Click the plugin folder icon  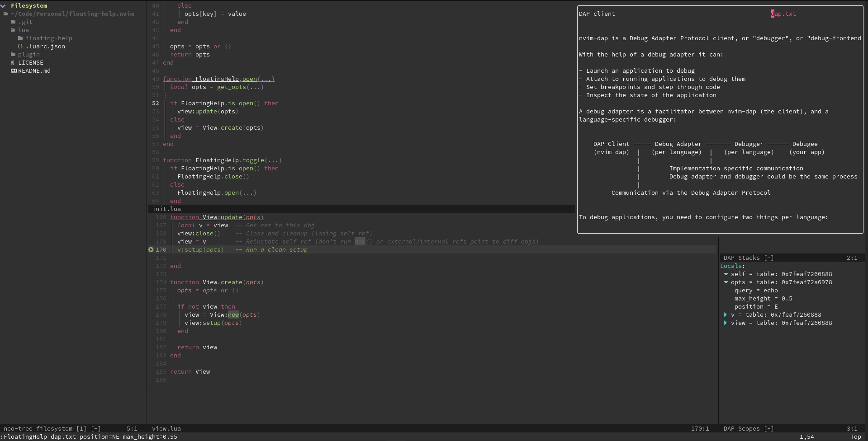point(13,54)
